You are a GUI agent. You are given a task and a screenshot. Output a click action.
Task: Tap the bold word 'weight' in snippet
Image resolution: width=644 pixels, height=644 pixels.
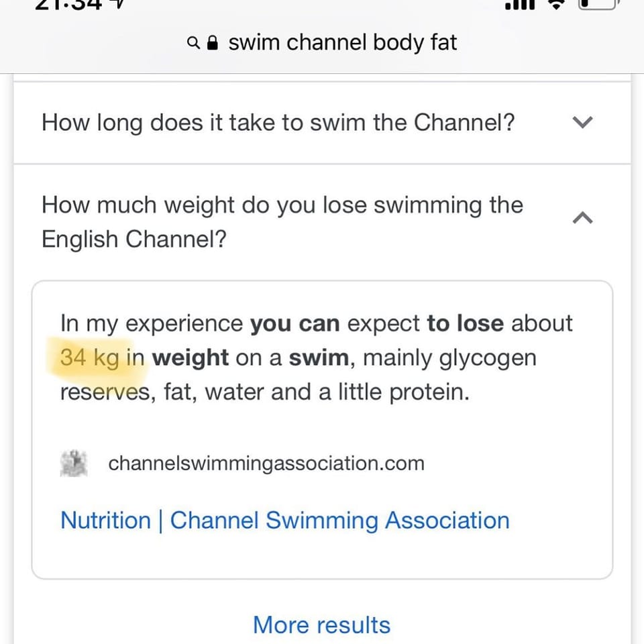click(x=190, y=358)
